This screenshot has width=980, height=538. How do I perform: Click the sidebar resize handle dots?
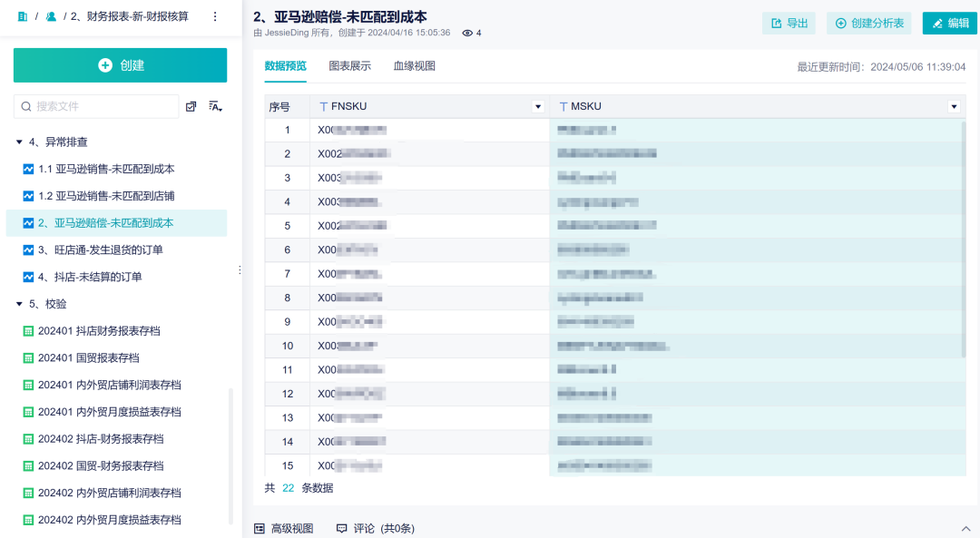point(240,270)
